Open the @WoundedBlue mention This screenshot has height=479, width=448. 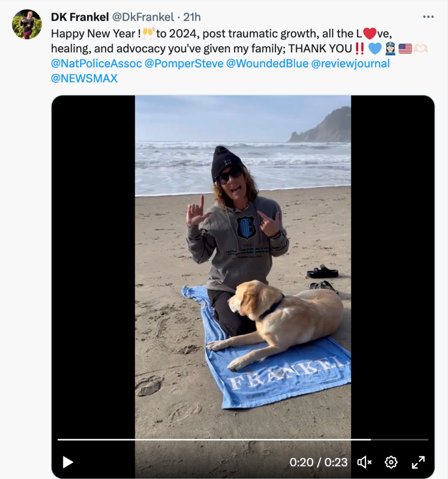point(267,64)
